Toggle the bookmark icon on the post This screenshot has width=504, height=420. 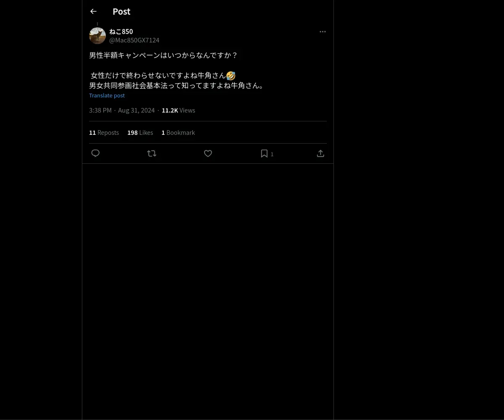tap(264, 153)
